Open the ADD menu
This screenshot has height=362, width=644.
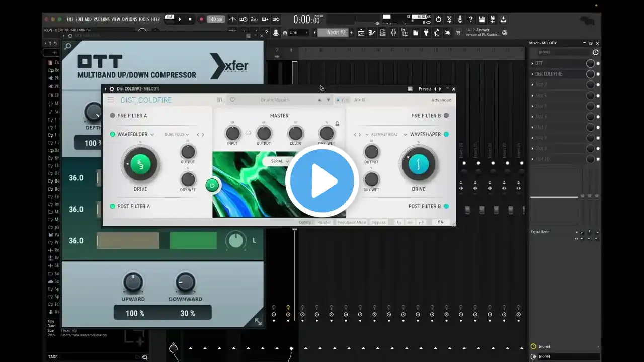pyautogui.click(x=88, y=19)
